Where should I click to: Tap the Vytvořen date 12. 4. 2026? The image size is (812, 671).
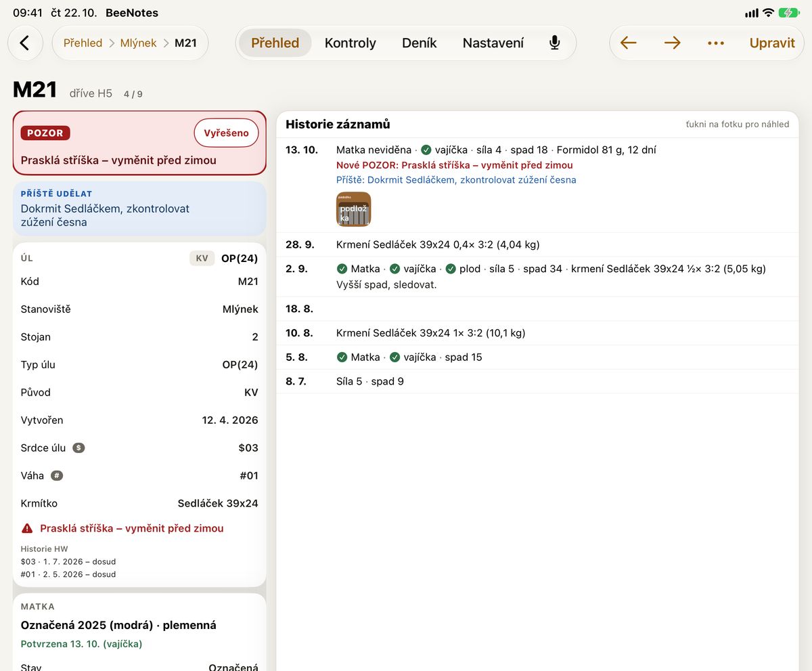(x=230, y=420)
